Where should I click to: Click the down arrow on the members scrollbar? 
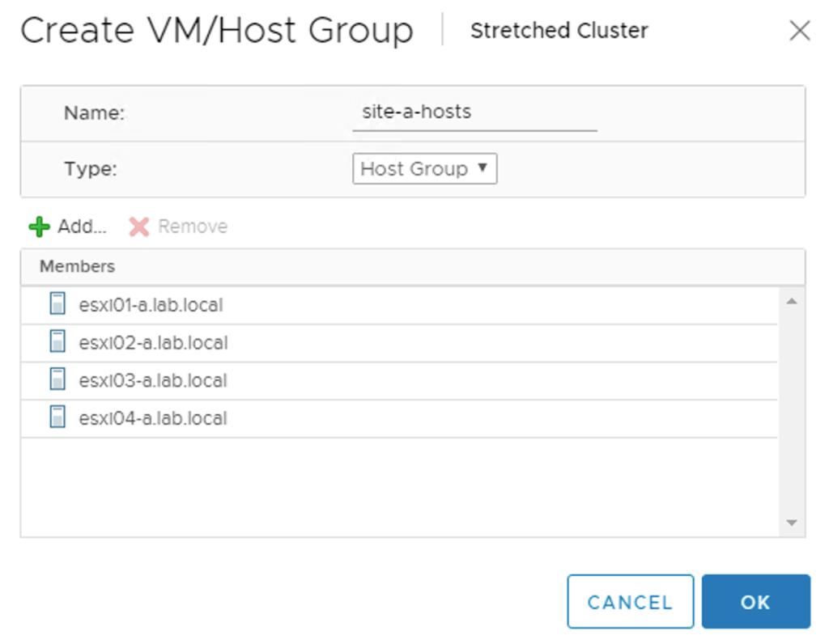[x=792, y=522]
